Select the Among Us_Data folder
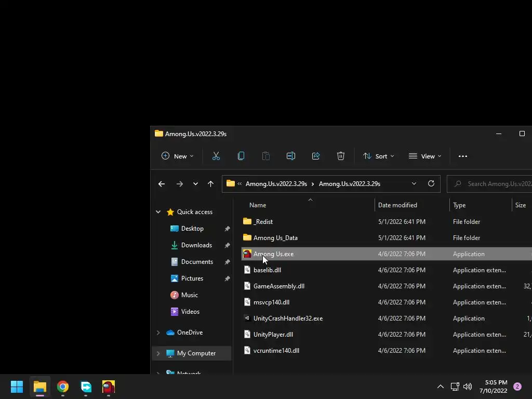The width and height of the screenshot is (532, 399). (387, 238)
